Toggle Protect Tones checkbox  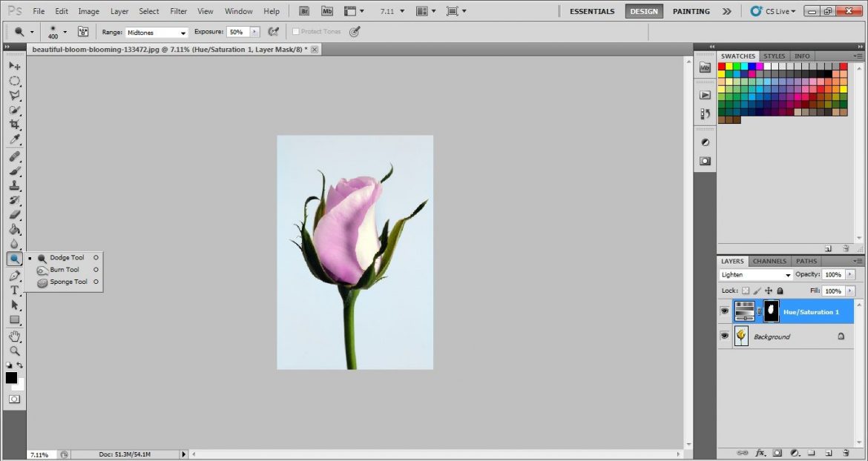click(x=295, y=32)
